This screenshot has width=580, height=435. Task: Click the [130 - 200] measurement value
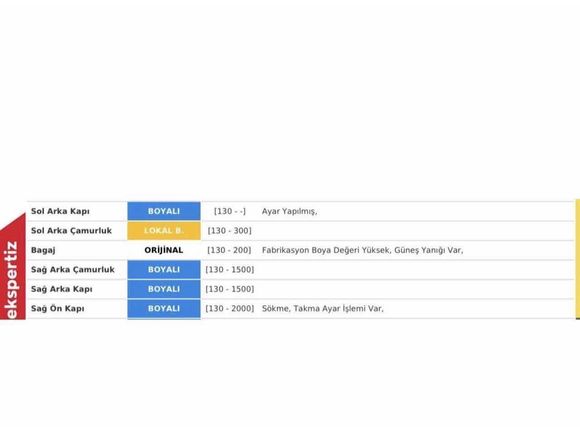[x=229, y=250]
